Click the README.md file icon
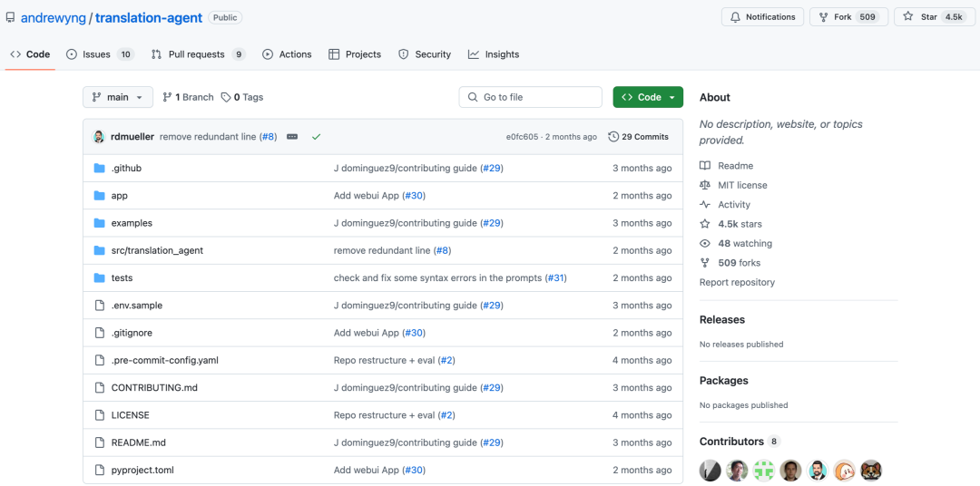980x486 pixels. point(99,442)
